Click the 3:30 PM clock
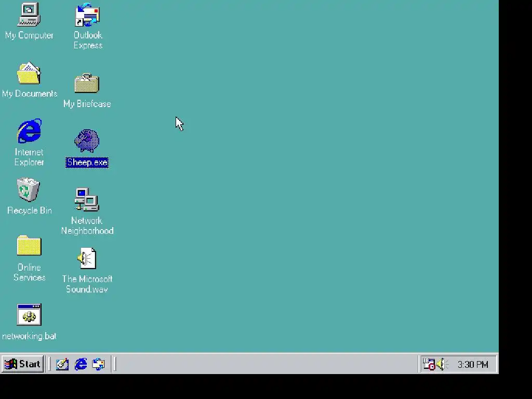Image resolution: width=532 pixels, height=399 pixels. click(x=473, y=364)
